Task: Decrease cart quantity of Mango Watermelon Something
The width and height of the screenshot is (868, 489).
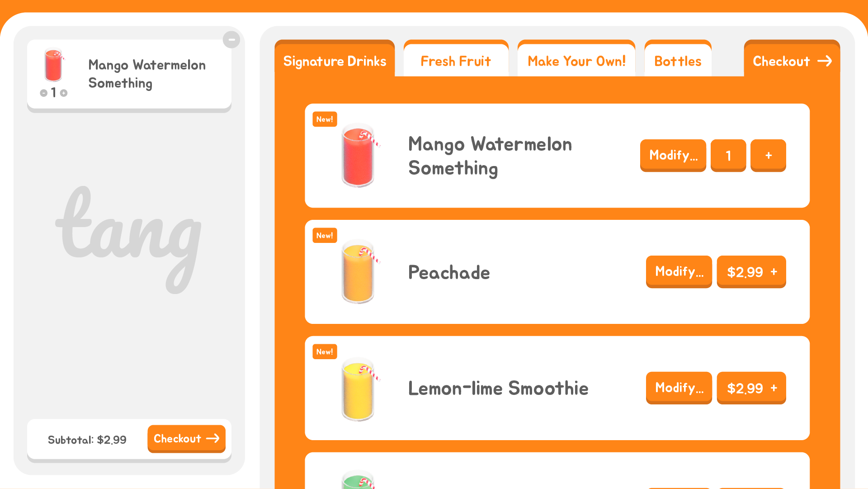Action: click(x=43, y=93)
